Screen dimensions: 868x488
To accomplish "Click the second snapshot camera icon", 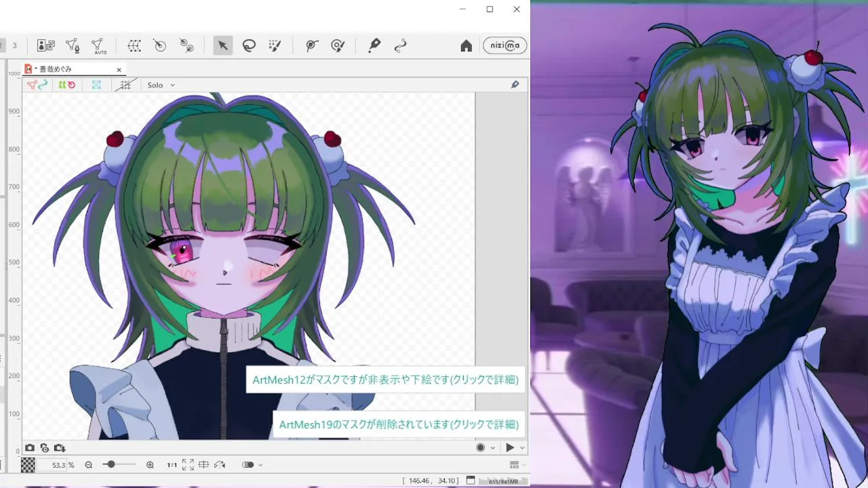I will [44, 447].
